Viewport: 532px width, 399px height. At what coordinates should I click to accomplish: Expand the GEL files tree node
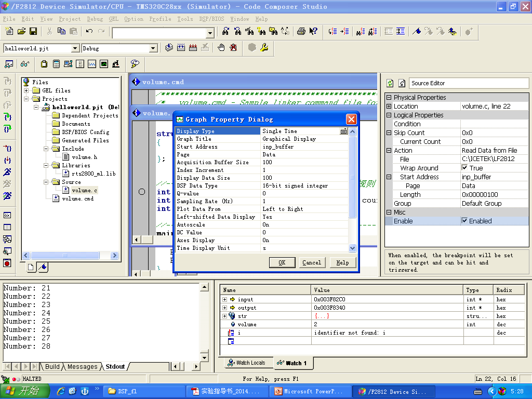[26, 90]
